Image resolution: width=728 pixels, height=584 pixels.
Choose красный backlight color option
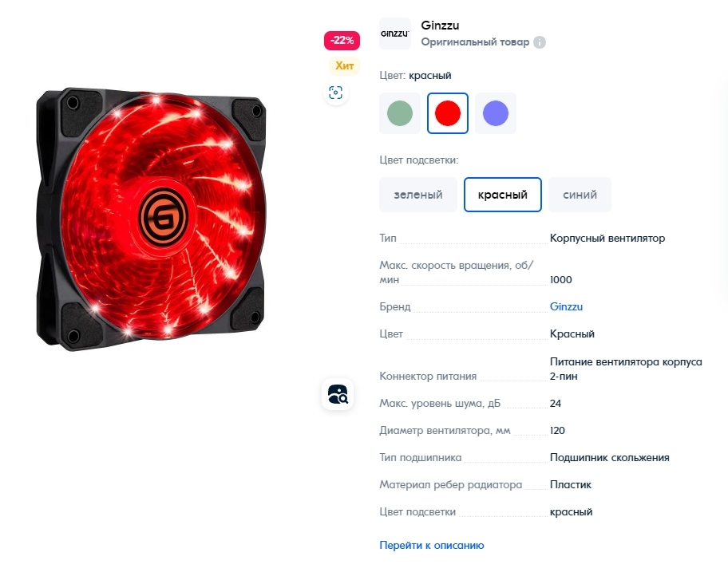coord(503,195)
